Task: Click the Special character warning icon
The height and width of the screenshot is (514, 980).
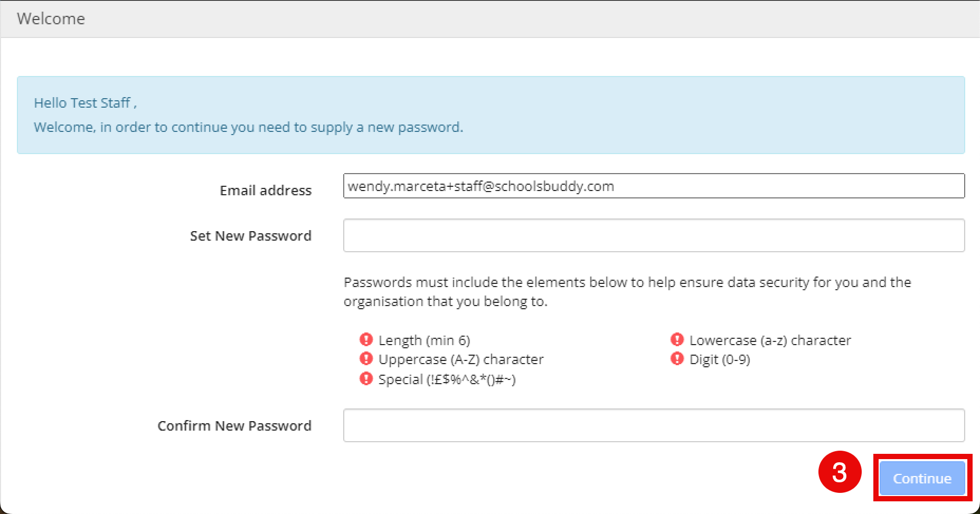Action: coord(366,378)
